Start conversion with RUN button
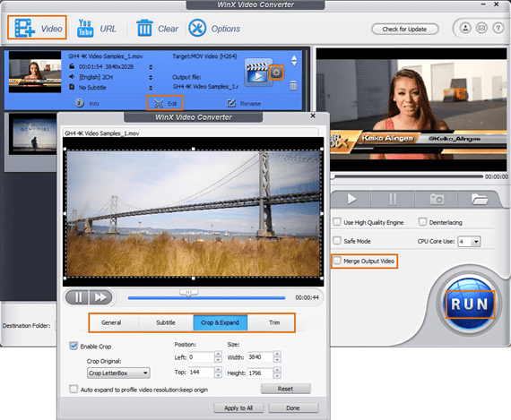The width and height of the screenshot is (511, 420). coord(470,304)
